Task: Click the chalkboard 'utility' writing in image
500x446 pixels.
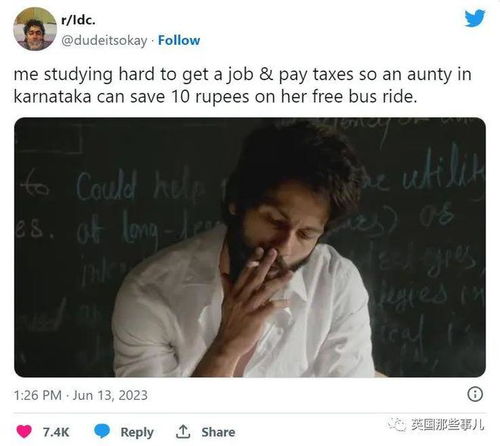Action: point(442,176)
